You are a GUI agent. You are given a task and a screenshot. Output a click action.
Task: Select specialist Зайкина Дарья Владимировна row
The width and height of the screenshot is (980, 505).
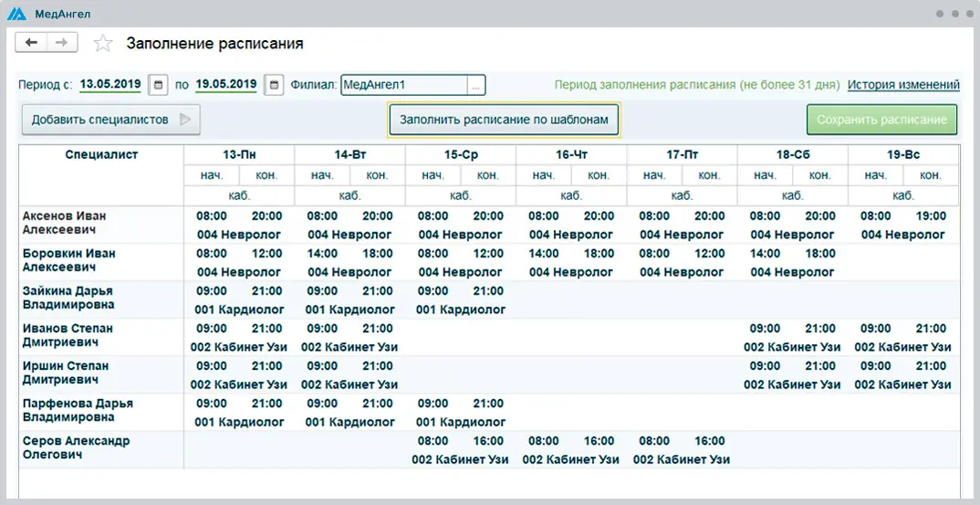[68, 299]
